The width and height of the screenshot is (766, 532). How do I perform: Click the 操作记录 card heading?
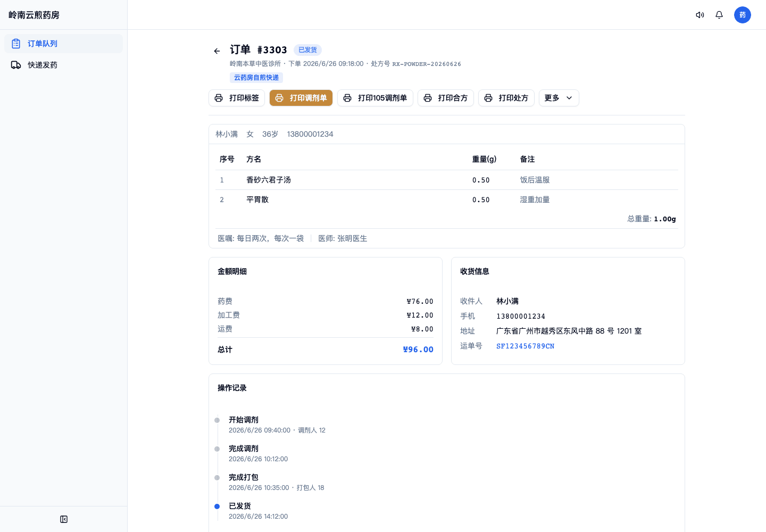point(232,388)
